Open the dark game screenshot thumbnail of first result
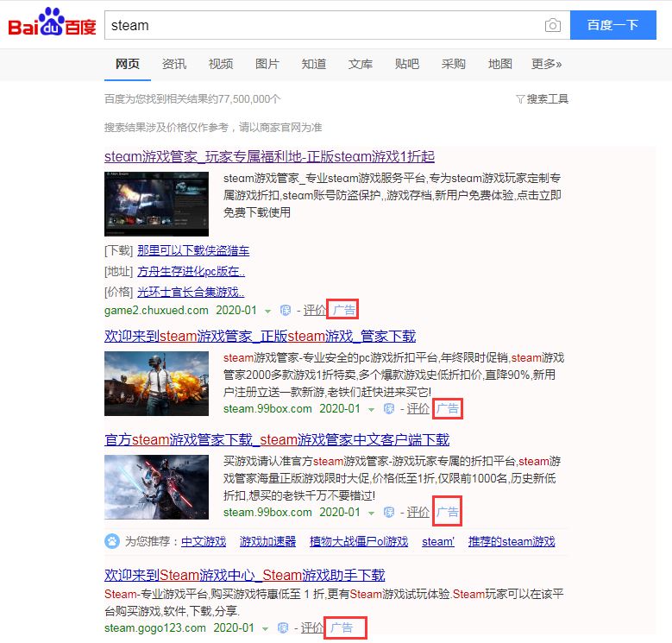This screenshot has width=672, height=643. [x=156, y=204]
